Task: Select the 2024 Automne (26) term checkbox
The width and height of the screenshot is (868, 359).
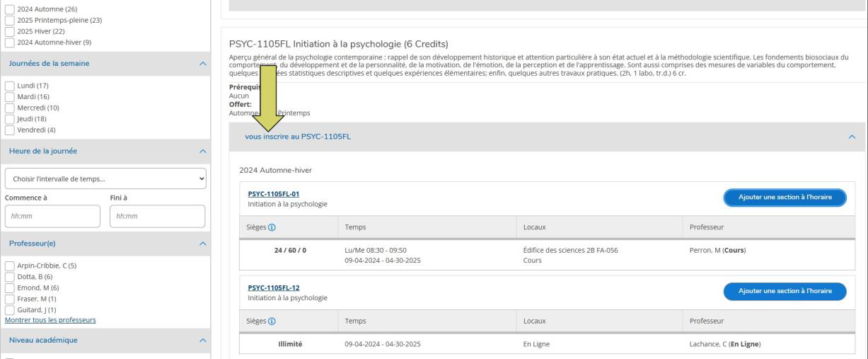Action: 9,8
